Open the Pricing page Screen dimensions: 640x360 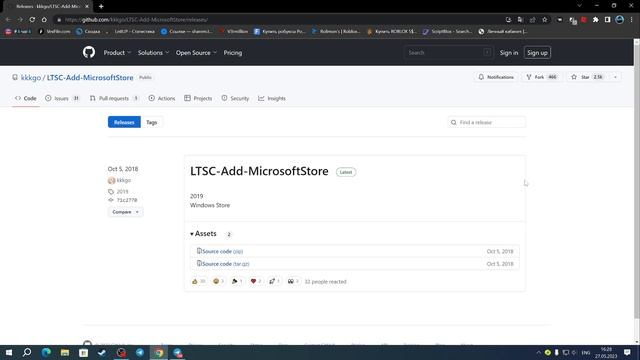coord(233,53)
